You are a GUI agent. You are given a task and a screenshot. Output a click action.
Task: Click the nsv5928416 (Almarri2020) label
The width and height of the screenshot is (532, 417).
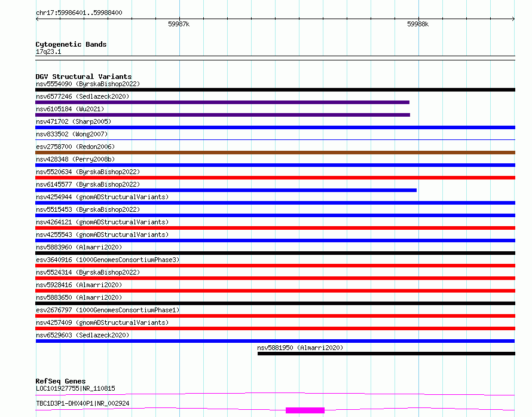(79, 285)
